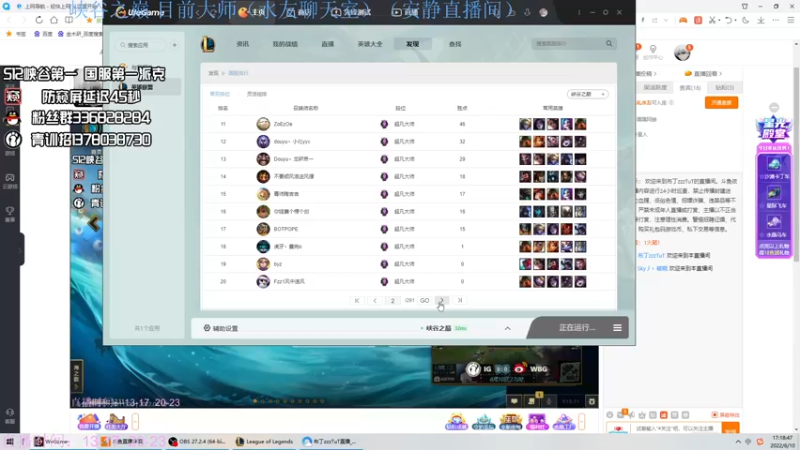Click the GO page jump button
The width and height of the screenshot is (800, 450).
click(424, 301)
